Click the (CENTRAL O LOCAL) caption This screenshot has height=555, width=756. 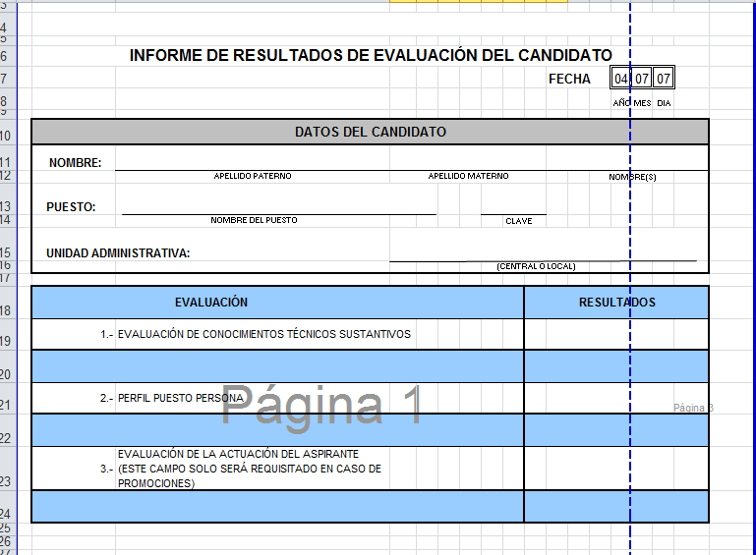click(x=536, y=266)
